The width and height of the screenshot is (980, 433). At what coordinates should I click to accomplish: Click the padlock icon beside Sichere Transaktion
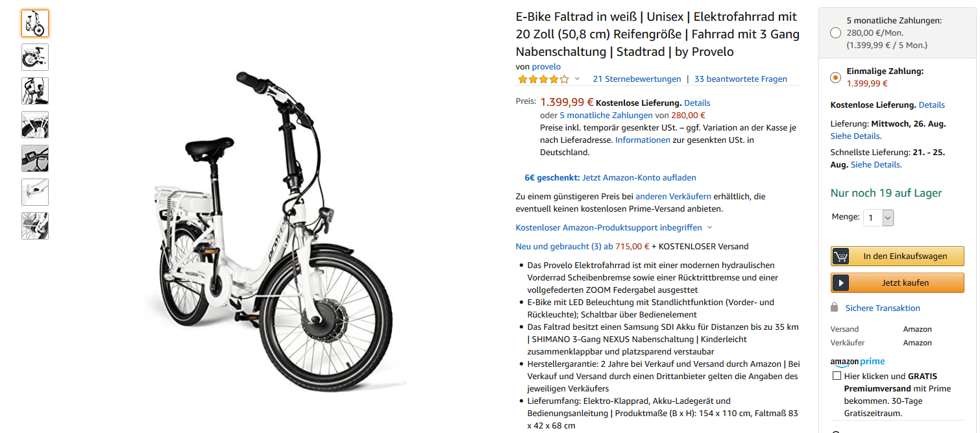point(834,307)
